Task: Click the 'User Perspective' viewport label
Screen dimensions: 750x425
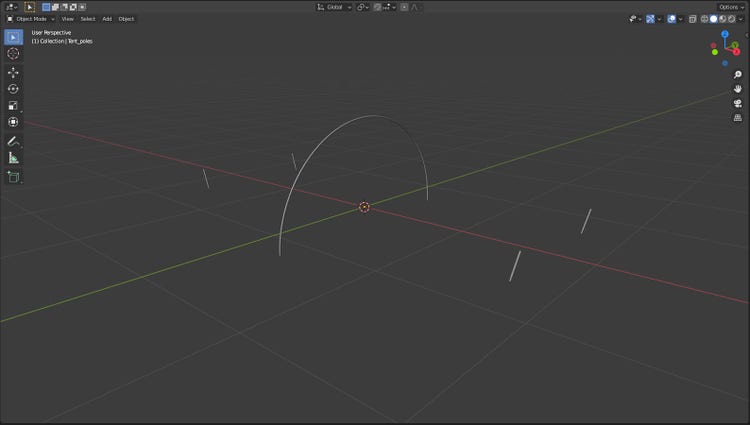Action: tap(51, 33)
